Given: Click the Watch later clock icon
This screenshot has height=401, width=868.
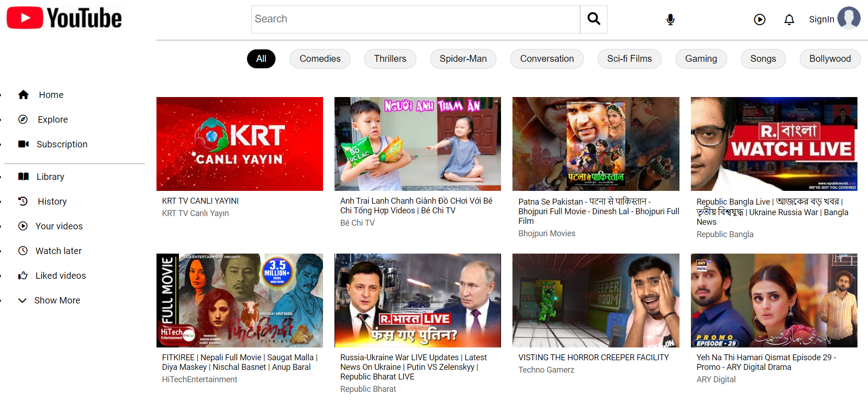Looking at the screenshot, I should pos(23,251).
